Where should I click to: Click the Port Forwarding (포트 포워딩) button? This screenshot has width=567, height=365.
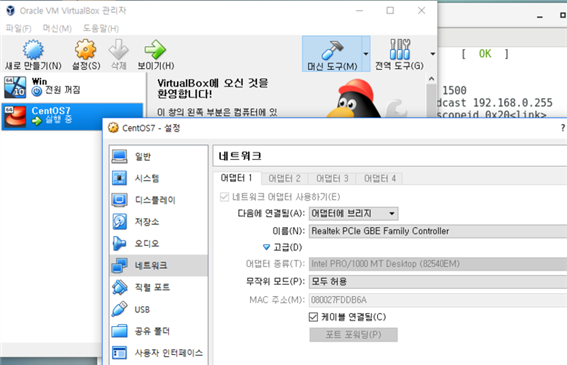[353, 335]
